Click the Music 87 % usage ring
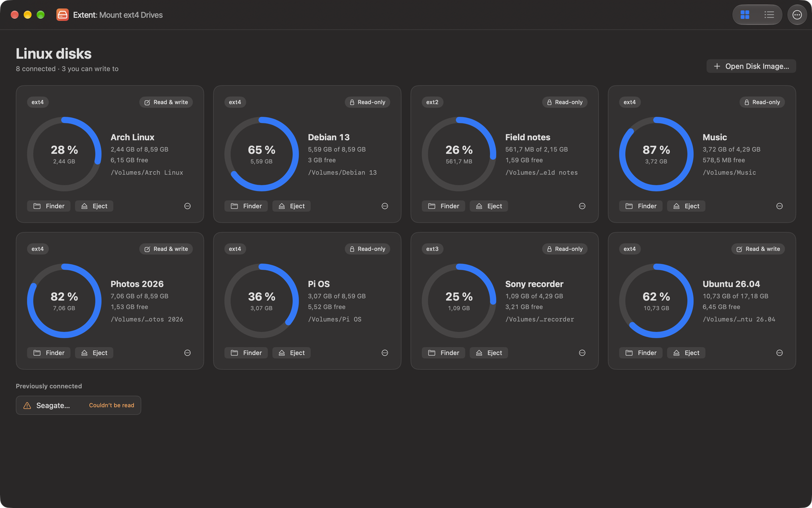The image size is (812, 508). [x=656, y=154]
